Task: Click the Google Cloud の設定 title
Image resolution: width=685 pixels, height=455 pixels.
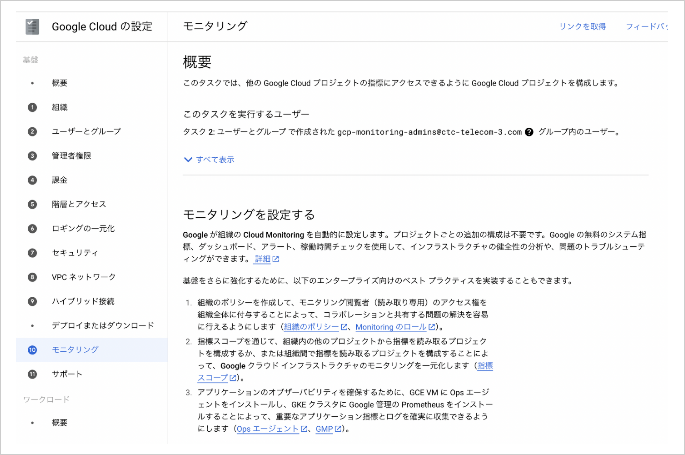Action: click(102, 27)
